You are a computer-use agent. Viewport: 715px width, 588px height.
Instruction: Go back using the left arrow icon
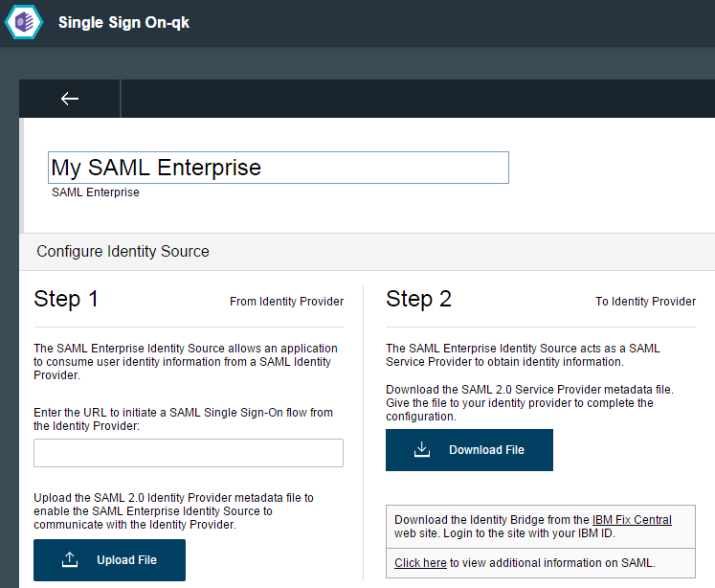tap(70, 99)
